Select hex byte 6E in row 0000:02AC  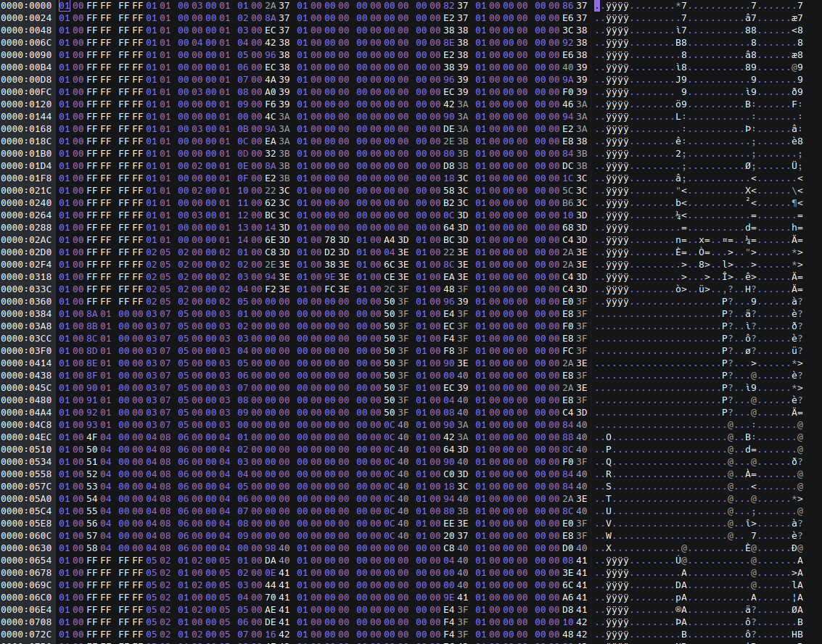[271, 240]
